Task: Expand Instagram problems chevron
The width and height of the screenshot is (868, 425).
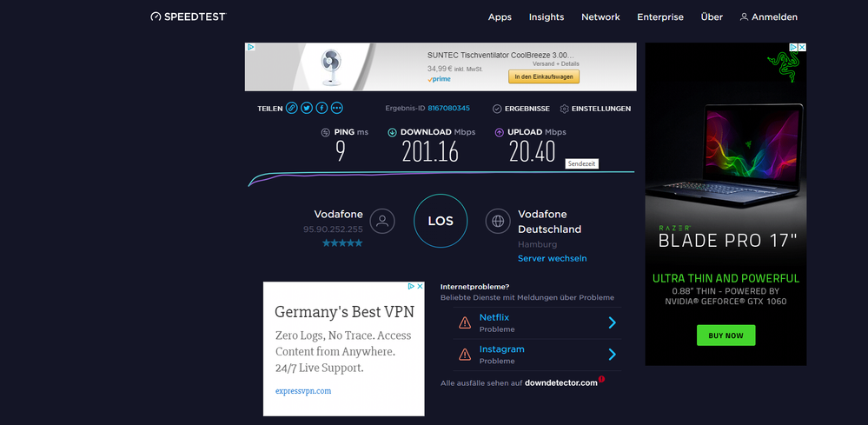Action: 612,355
